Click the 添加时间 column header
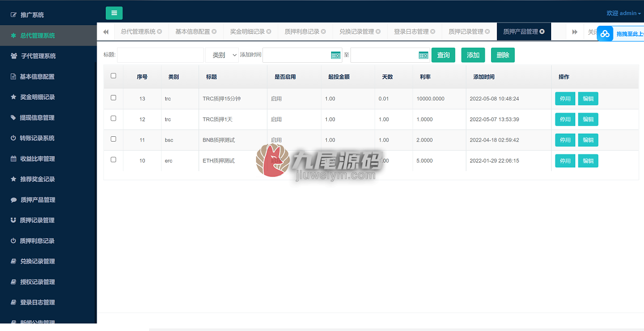This screenshot has width=644, height=331. 484,77
